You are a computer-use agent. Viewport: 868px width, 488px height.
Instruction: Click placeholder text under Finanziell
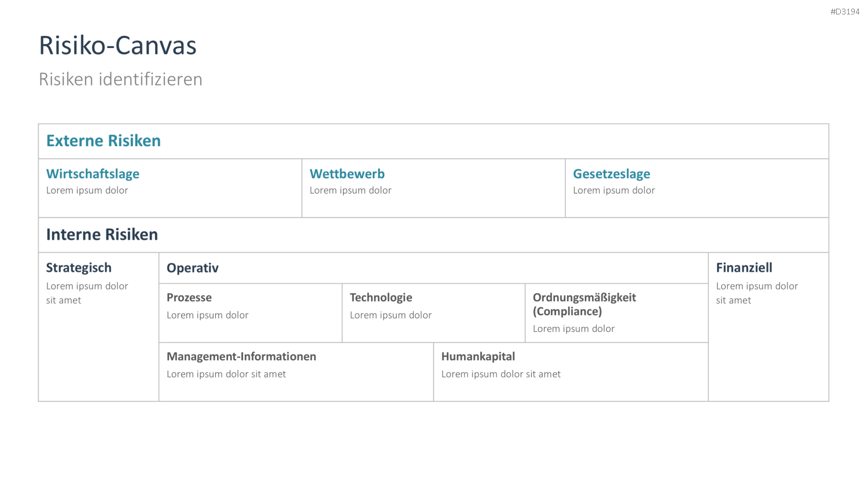click(x=757, y=293)
